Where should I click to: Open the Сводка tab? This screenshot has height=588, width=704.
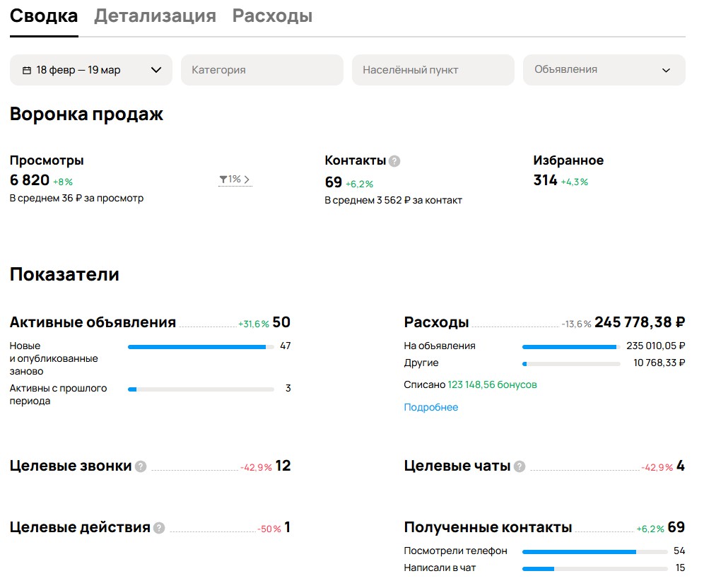44,16
